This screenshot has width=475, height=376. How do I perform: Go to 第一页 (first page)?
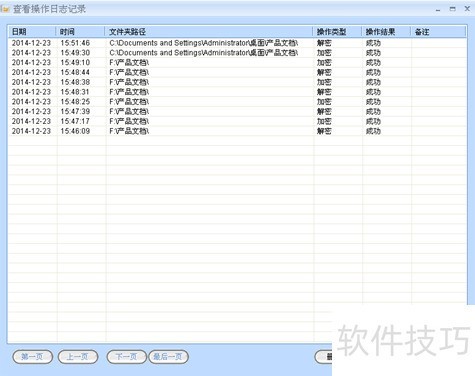pyautogui.click(x=32, y=357)
